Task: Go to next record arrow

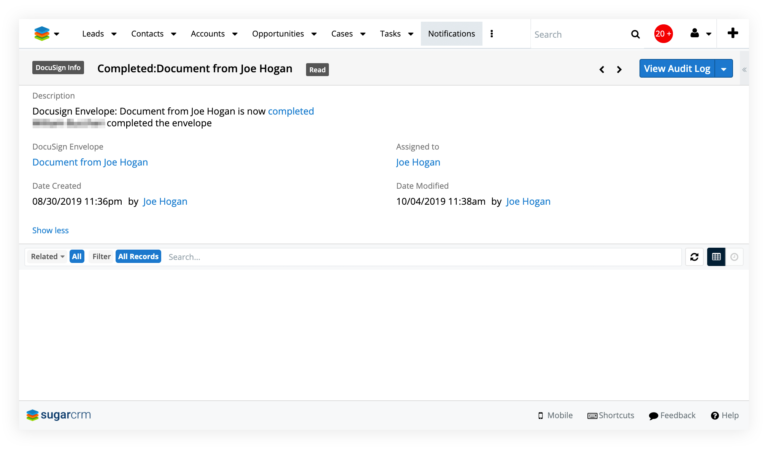Action: pyautogui.click(x=619, y=70)
